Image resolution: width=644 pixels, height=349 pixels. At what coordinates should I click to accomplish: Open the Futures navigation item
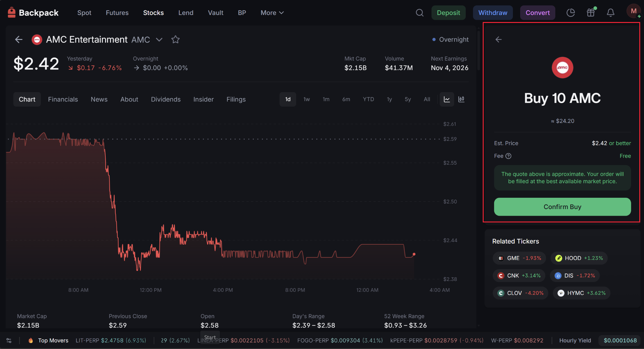(117, 13)
